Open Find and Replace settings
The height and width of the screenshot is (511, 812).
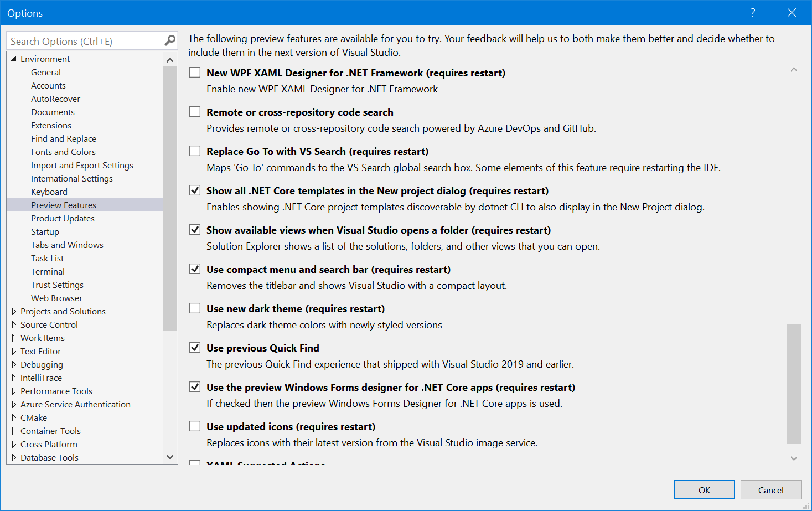(x=64, y=138)
